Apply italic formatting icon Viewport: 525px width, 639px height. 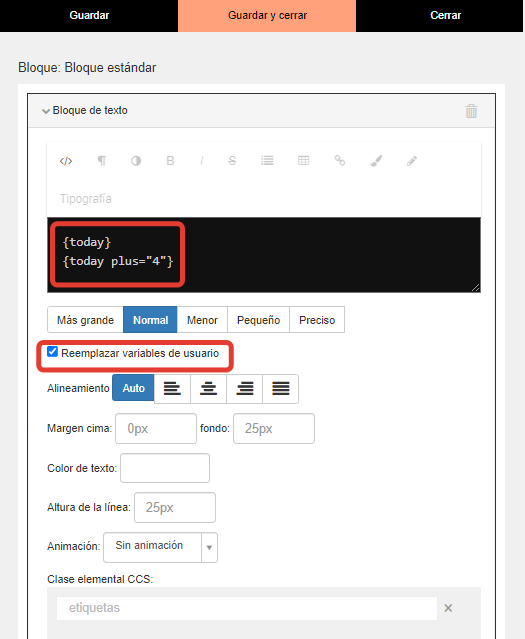coord(202,161)
